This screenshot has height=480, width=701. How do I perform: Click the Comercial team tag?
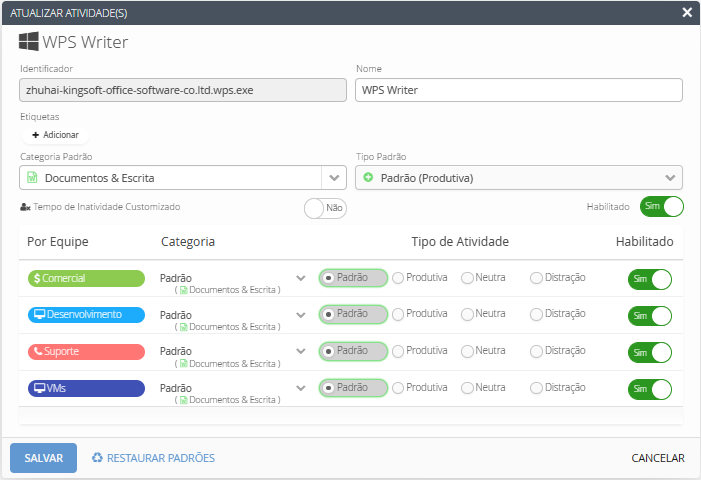tap(86, 278)
